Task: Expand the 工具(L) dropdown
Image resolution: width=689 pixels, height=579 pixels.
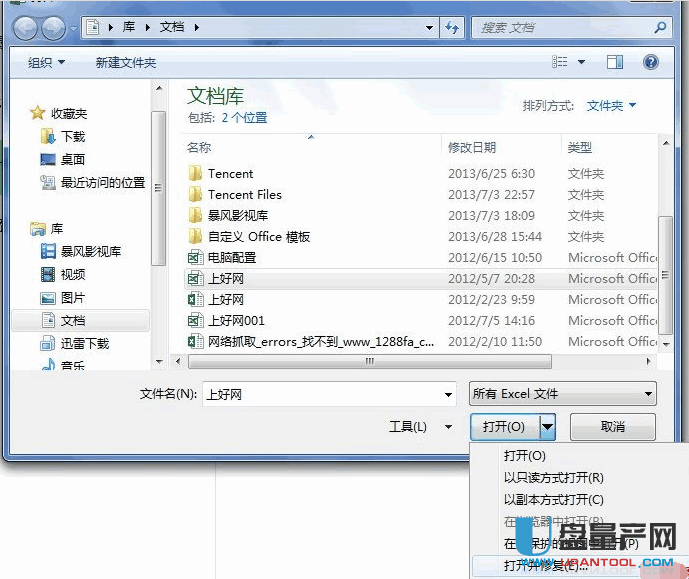Action: (449, 427)
